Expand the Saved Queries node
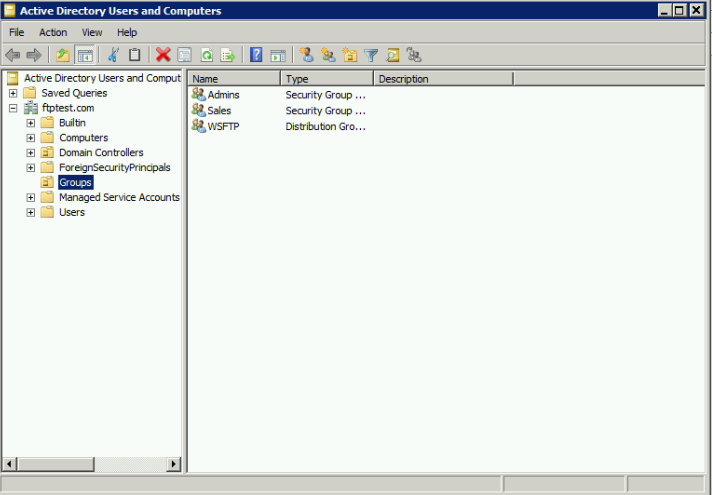712x495 pixels. pos(13,94)
